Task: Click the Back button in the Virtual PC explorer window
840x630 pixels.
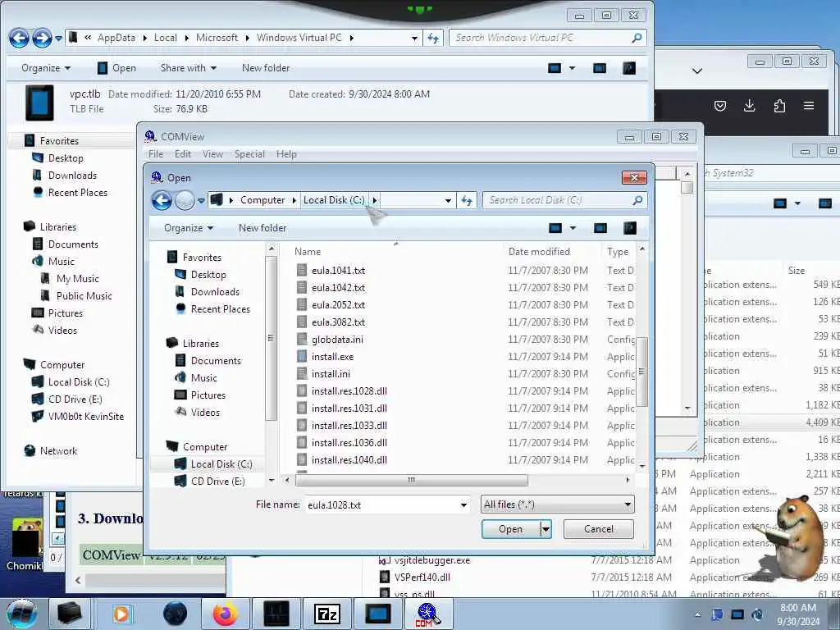Action: (19, 38)
